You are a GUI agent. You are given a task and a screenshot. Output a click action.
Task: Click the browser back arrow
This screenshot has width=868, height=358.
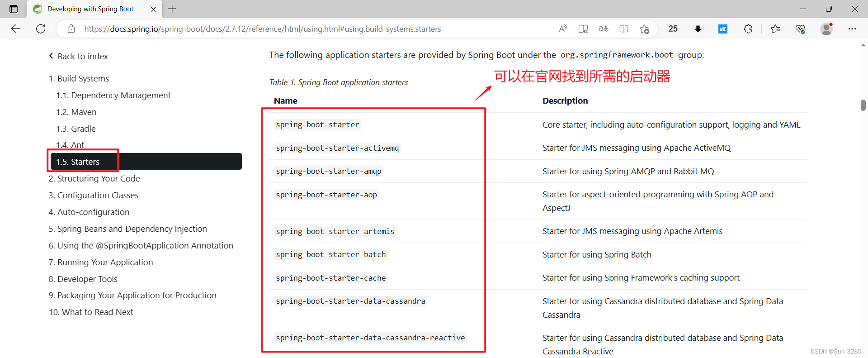[x=16, y=29]
